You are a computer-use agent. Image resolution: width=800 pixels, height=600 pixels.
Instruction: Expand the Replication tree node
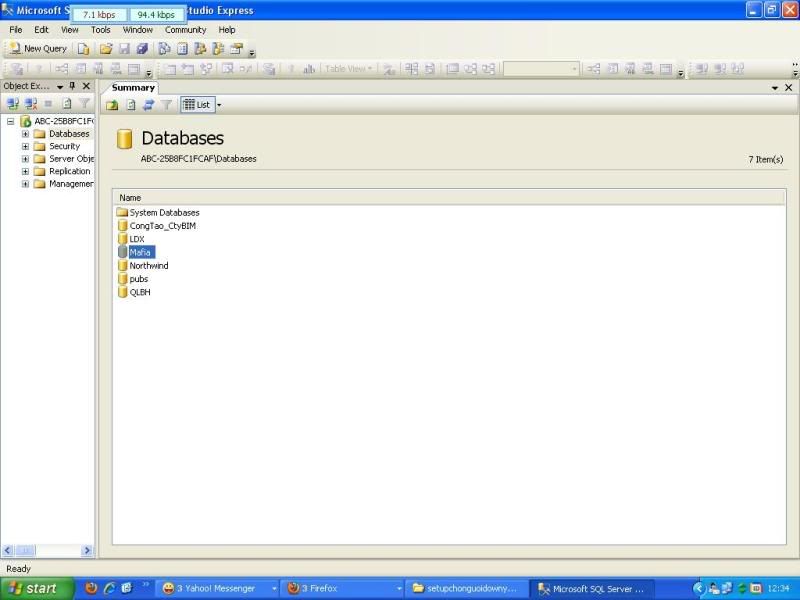[25, 171]
